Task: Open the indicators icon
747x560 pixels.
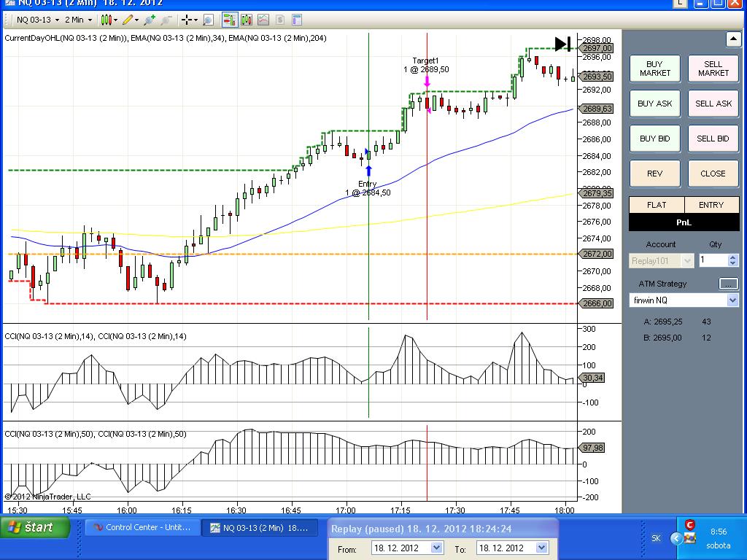Action: coord(263,20)
